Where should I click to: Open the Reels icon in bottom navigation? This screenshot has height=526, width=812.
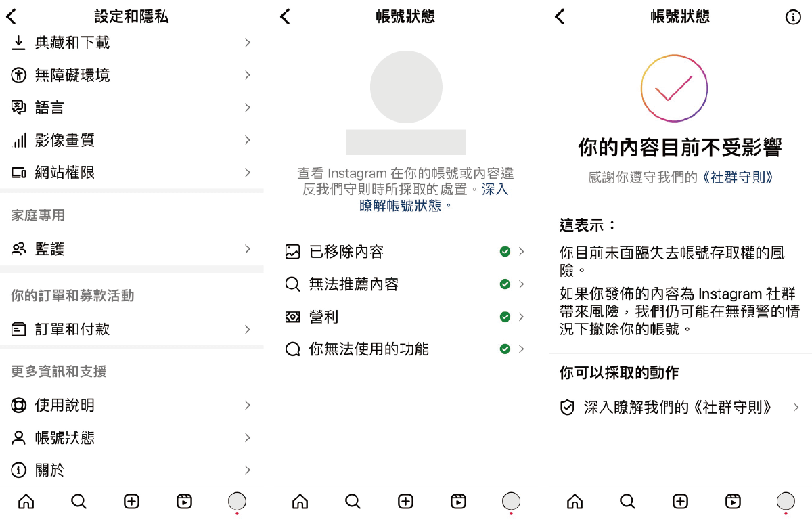pyautogui.click(x=184, y=502)
